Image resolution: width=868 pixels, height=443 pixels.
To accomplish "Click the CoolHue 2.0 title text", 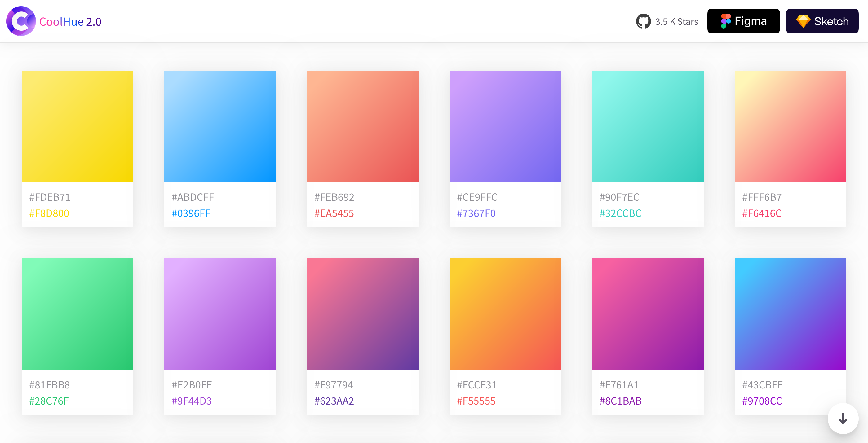I will pos(70,22).
